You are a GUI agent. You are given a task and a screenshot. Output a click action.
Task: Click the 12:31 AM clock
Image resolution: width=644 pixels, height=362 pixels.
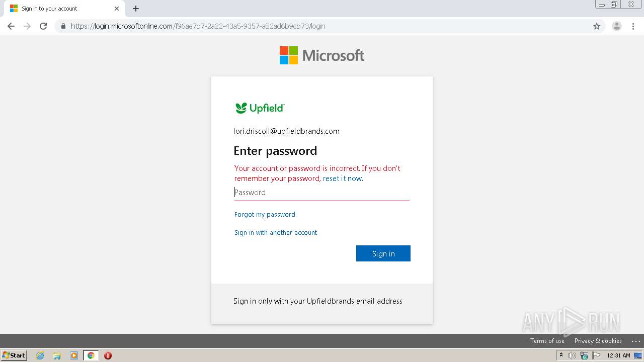click(x=618, y=355)
